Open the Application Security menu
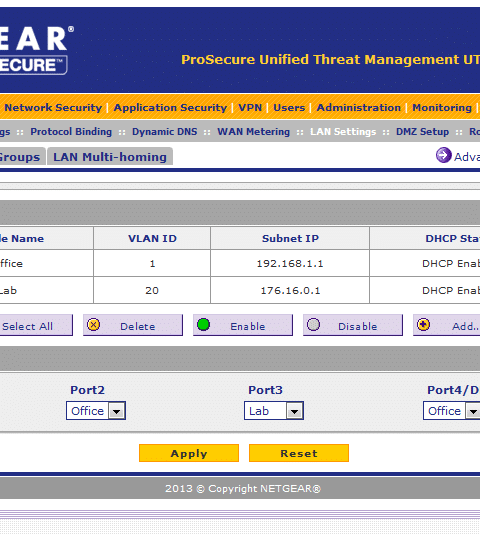The image size is (480, 535). (x=170, y=108)
